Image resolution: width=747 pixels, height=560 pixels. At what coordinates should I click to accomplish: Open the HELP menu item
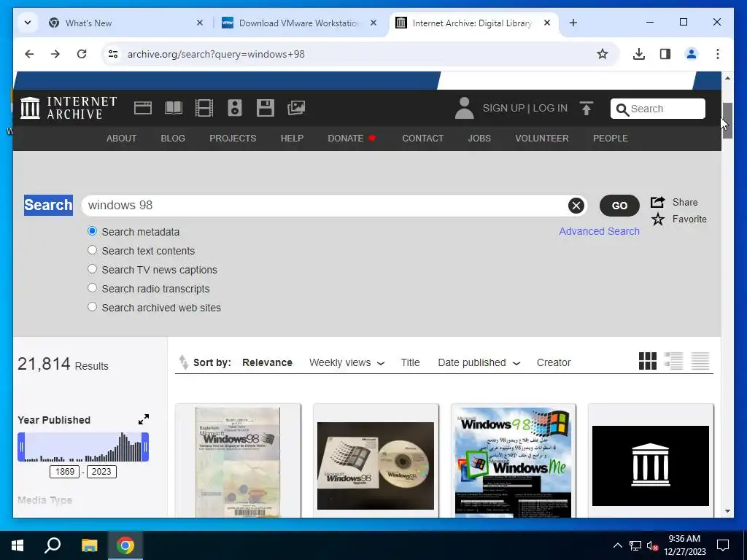point(292,138)
